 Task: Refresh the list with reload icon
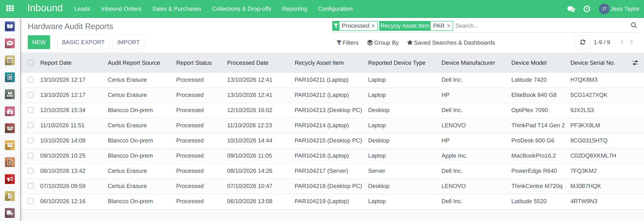pyautogui.click(x=582, y=42)
